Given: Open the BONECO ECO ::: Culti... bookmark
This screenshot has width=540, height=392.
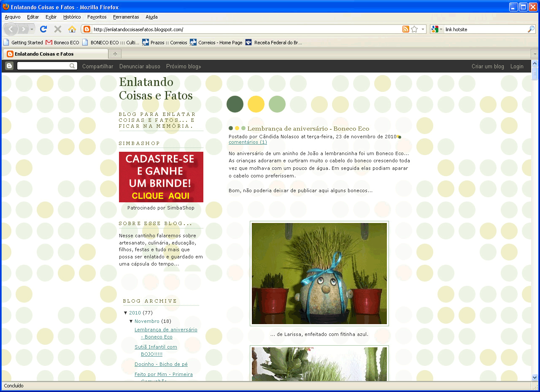Looking at the screenshot, I should point(111,43).
